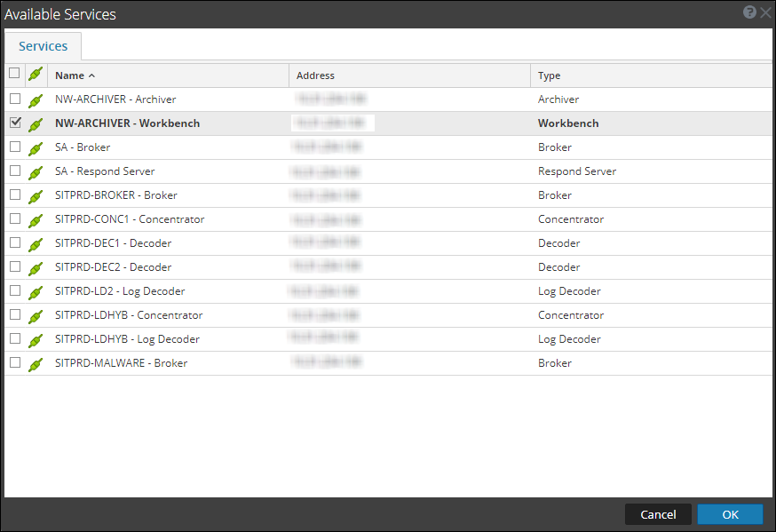
Task: Click status icon for SITPRD-MALWARE - Broker
Action: (x=36, y=364)
